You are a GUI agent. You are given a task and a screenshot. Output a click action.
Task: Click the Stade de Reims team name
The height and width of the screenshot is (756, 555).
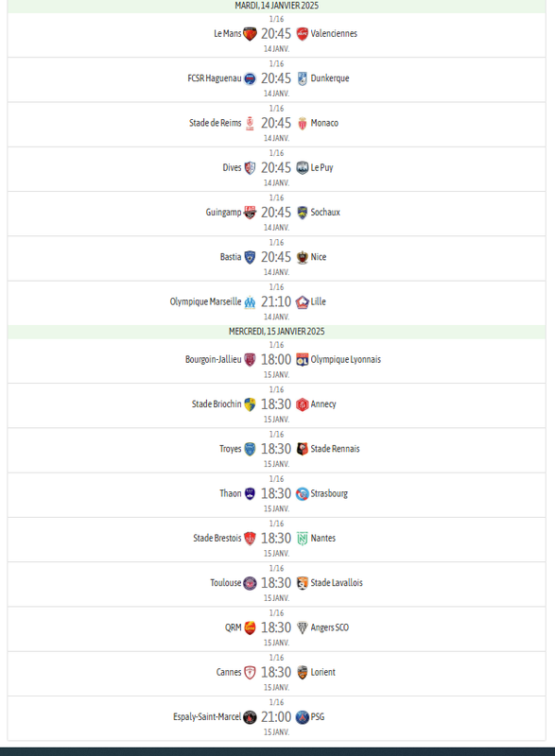coord(215,123)
